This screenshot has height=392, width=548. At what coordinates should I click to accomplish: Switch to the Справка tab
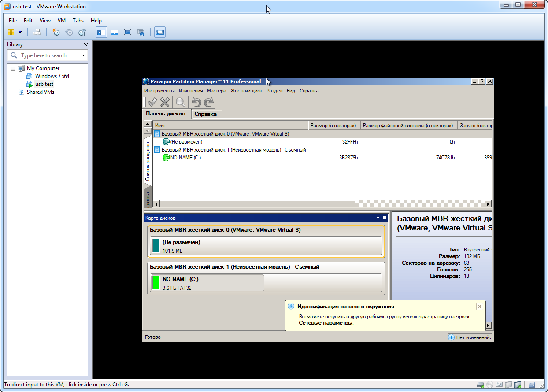coord(206,114)
